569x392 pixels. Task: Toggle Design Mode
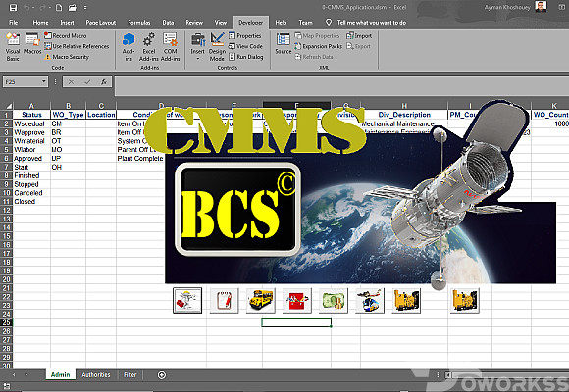tap(217, 46)
